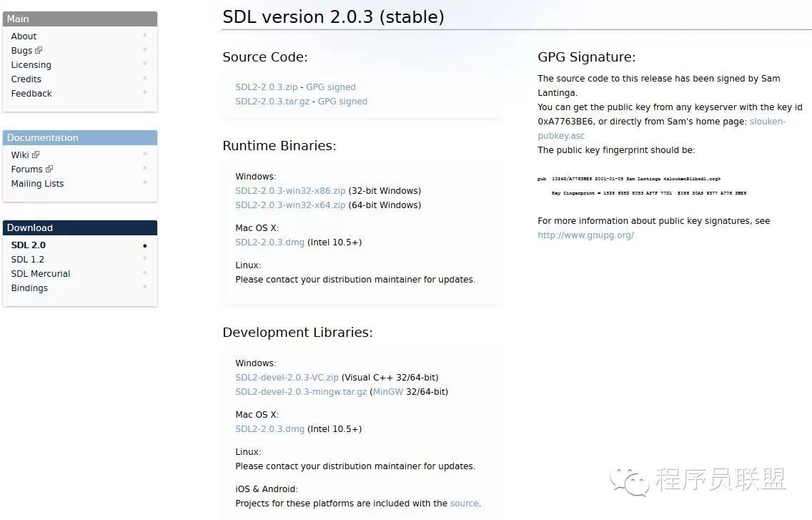This screenshot has width=812, height=520.
Task: Open the Bugs link in sidebar
Action: click(x=21, y=50)
